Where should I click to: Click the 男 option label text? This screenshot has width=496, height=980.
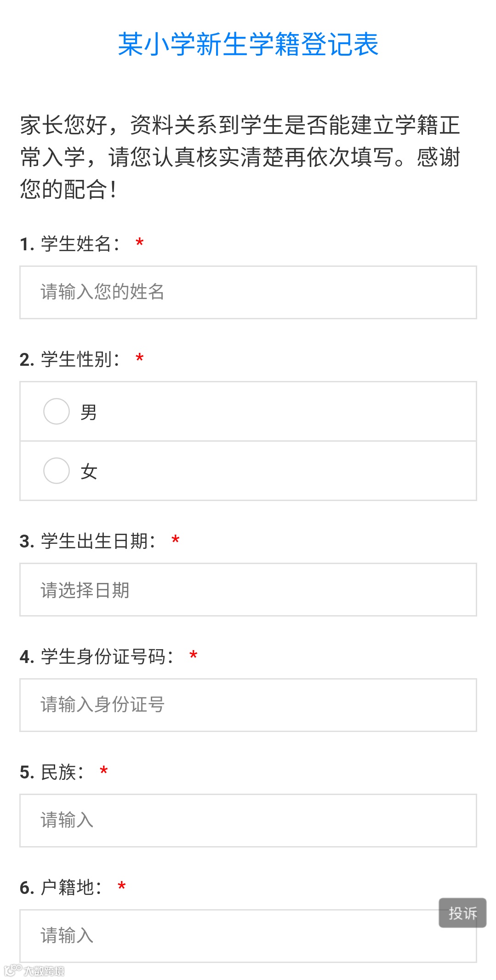click(x=88, y=412)
